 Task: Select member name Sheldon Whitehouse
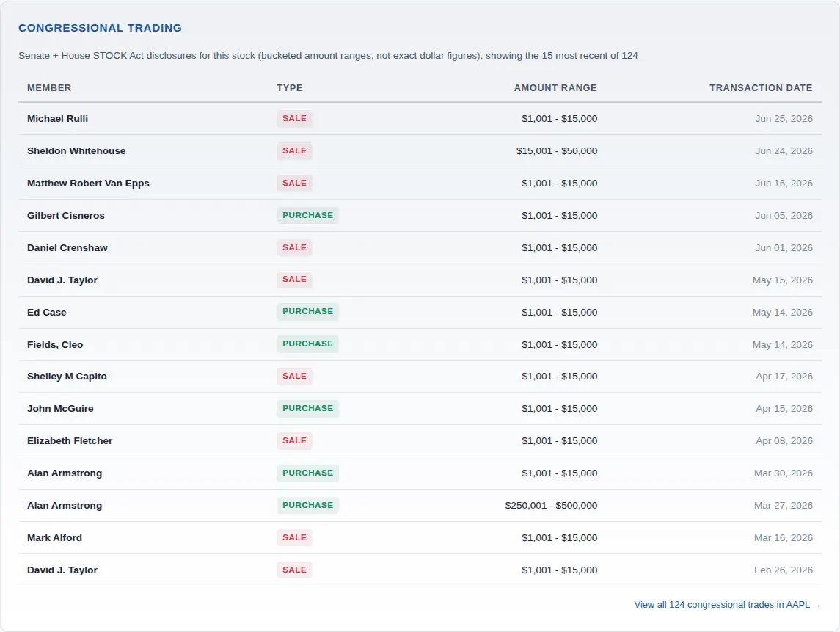tap(76, 150)
